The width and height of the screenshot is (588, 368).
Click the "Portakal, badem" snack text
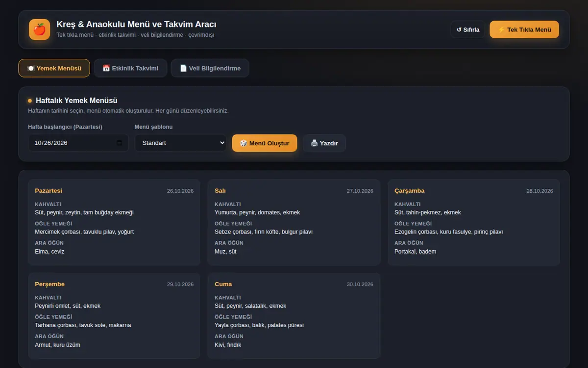coord(415,251)
